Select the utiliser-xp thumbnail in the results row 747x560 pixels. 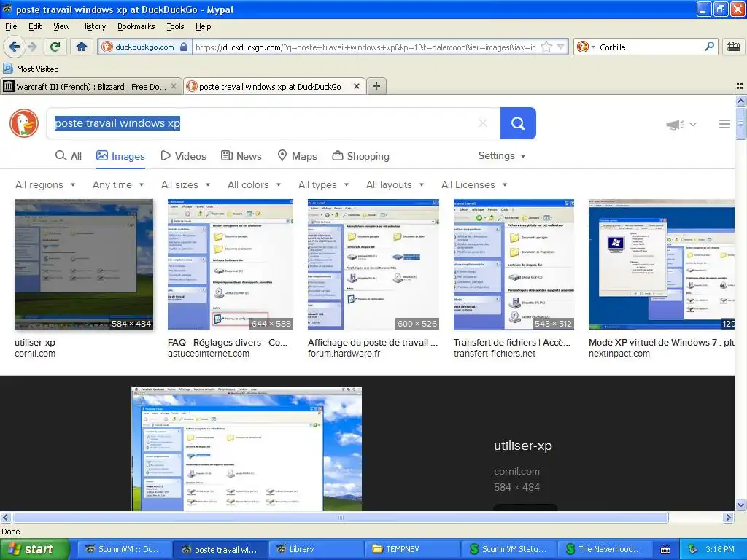(84, 265)
